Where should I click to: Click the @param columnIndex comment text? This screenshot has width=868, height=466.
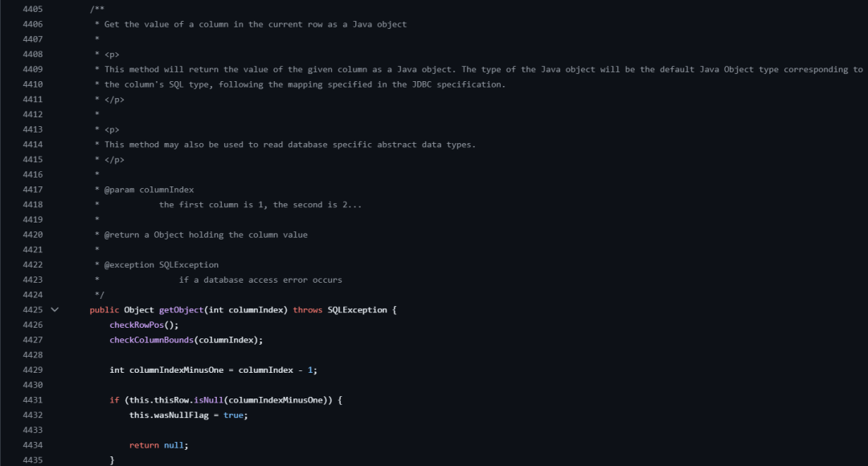149,190
